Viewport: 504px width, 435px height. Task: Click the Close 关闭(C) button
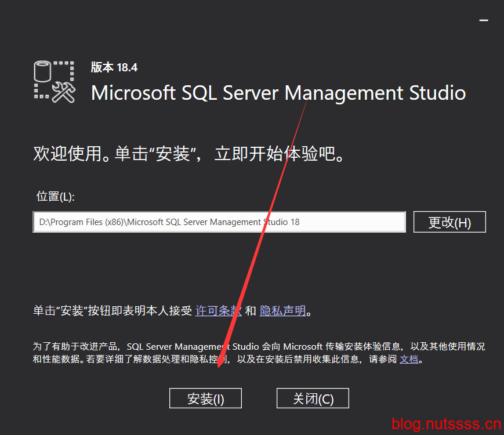(x=313, y=398)
